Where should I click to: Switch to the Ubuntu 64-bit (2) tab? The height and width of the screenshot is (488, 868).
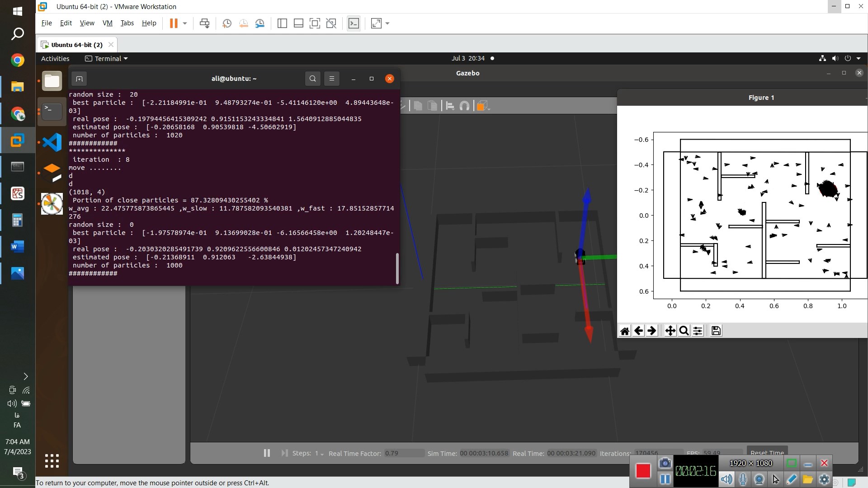pos(75,44)
